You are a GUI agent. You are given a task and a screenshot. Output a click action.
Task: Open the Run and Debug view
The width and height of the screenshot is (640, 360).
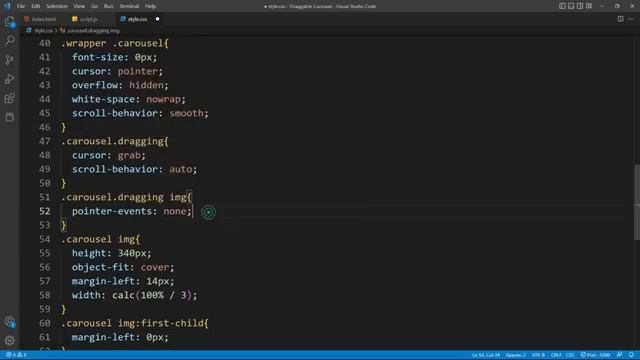click(x=10, y=79)
